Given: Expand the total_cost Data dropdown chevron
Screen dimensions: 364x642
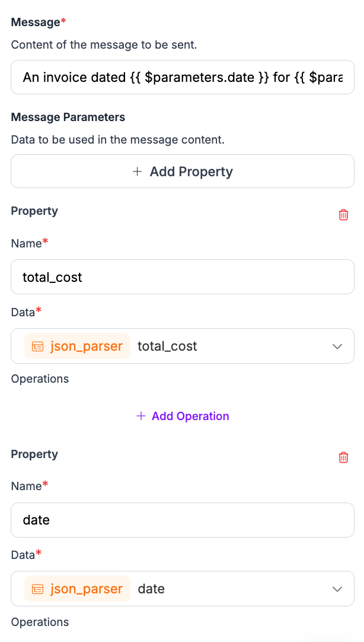Looking at the screenshot, I should pos(337,347).
